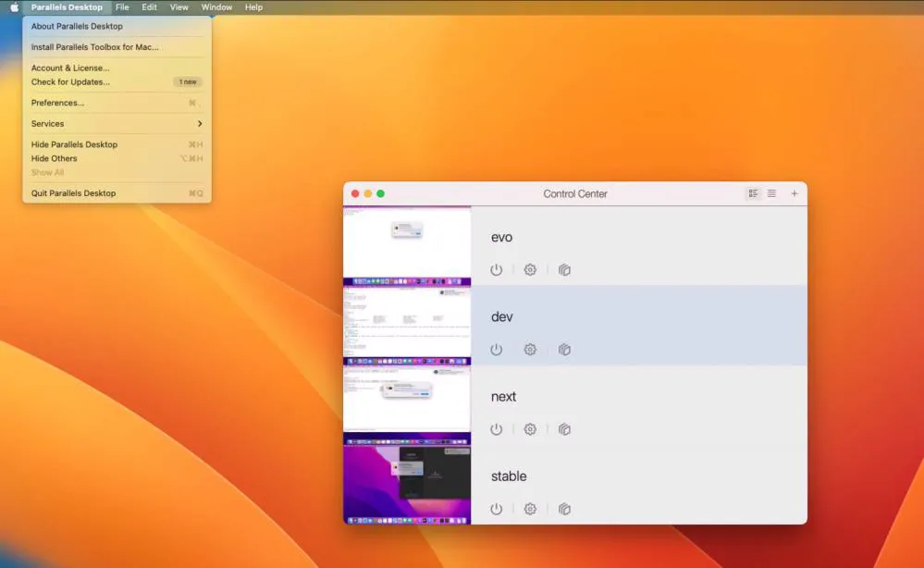The width and height of the screenshot is (924, 568).
Task: Click the stable machine name
Action: pos(509,476)
